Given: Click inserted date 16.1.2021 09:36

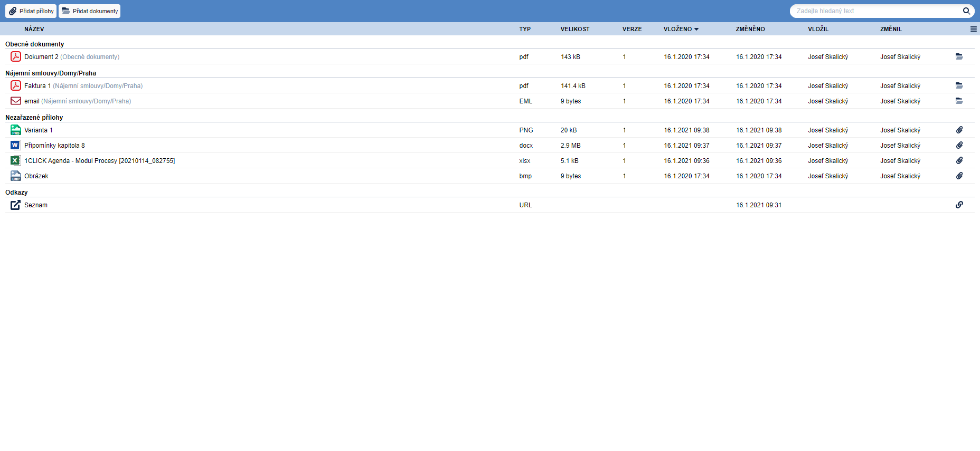Looking at the screenshot, I should point(686,161).
